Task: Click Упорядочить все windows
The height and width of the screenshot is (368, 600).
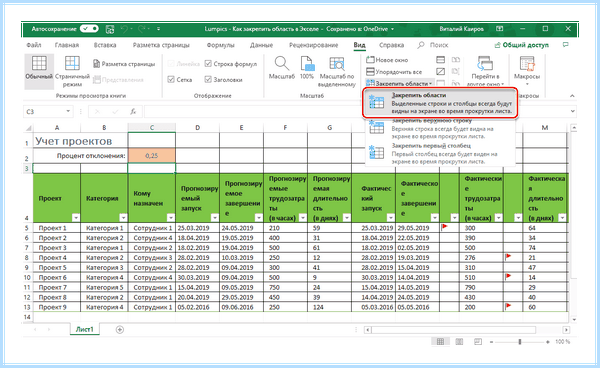Action: click(394, 72)
